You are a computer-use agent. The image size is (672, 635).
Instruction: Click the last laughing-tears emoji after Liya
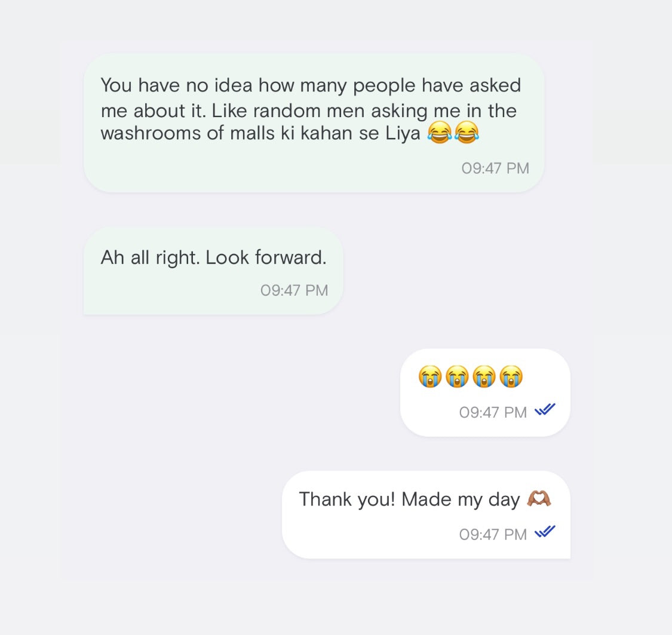(x=467, y=133)
